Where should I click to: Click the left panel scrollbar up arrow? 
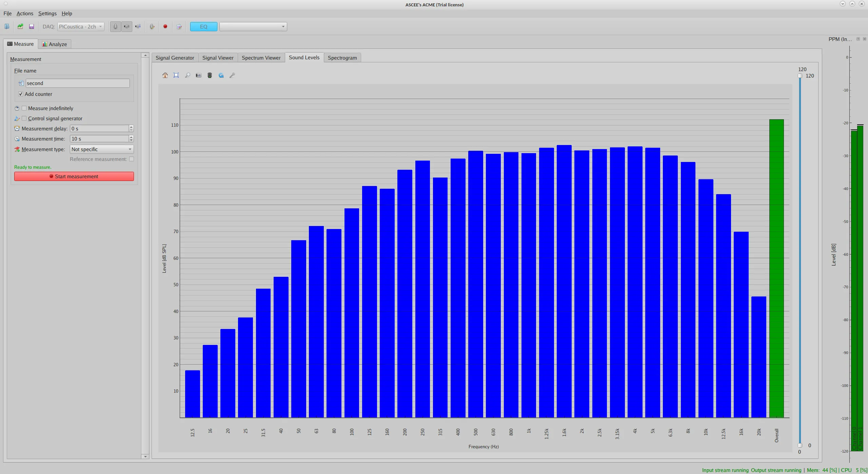pos(145,55)
